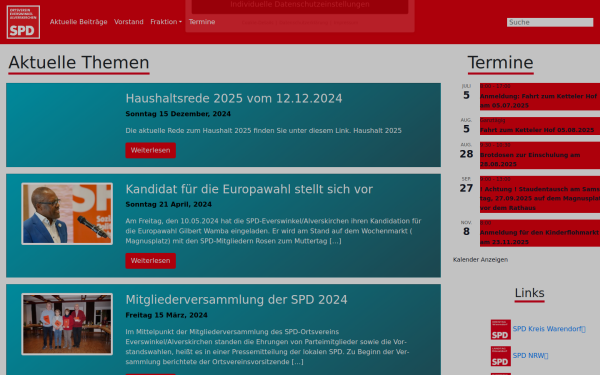Click the Termine sidebar heading
Image resolution: width=600 pixels, height=375 pixels.
(501, 62)
